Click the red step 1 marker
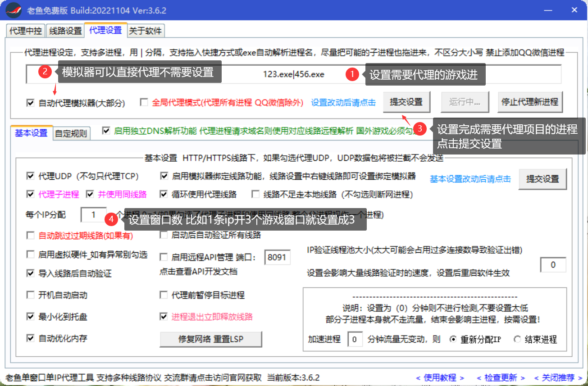Screen dimensions: 588x386 tap(351, 75)
